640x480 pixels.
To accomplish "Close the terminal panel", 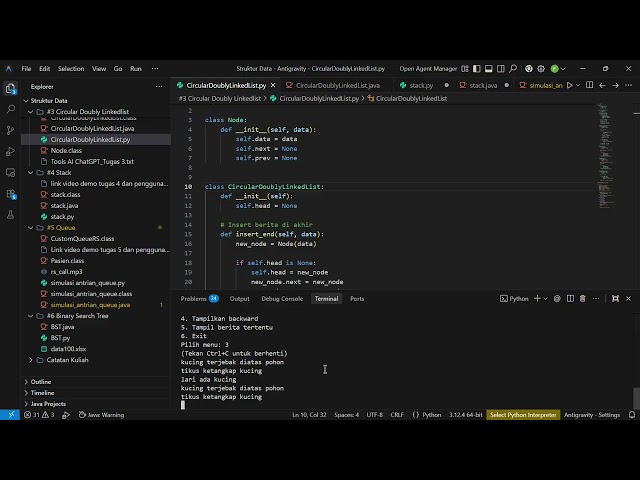I will click(x=629, y=299).
